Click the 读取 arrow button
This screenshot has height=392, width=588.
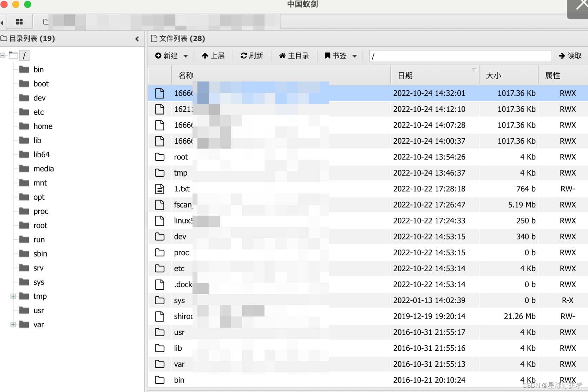click(x=570, y=56)
